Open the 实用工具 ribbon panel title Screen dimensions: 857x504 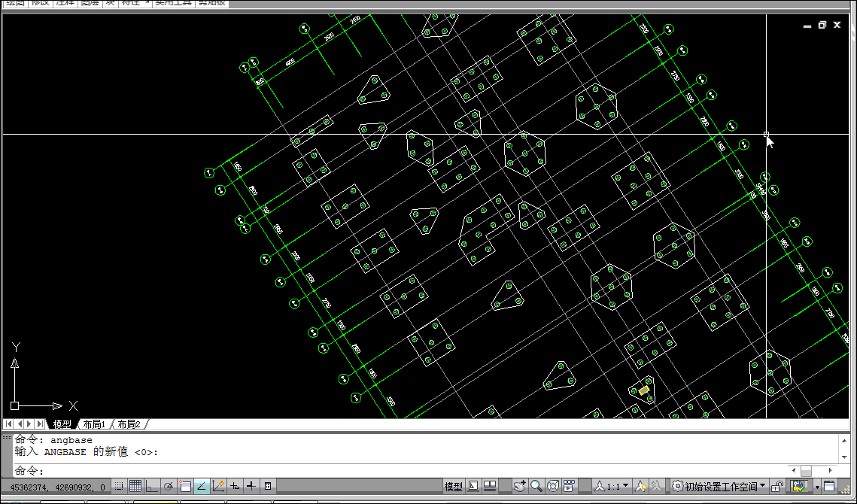point(173,3)
